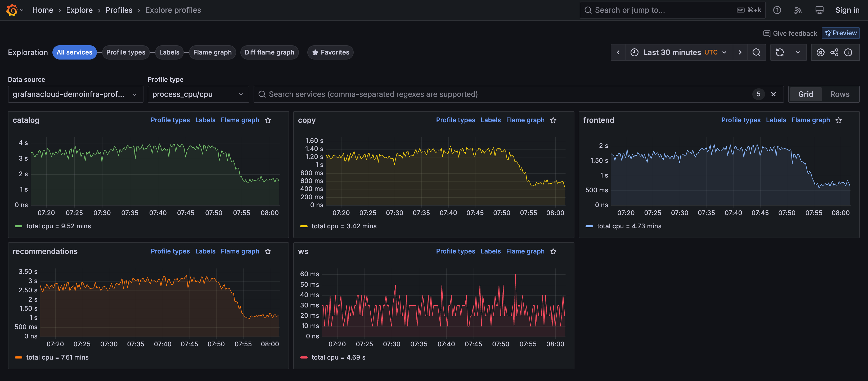Favorite the catalog service star
Screen dimensions: 868x381
pos(268,120)
